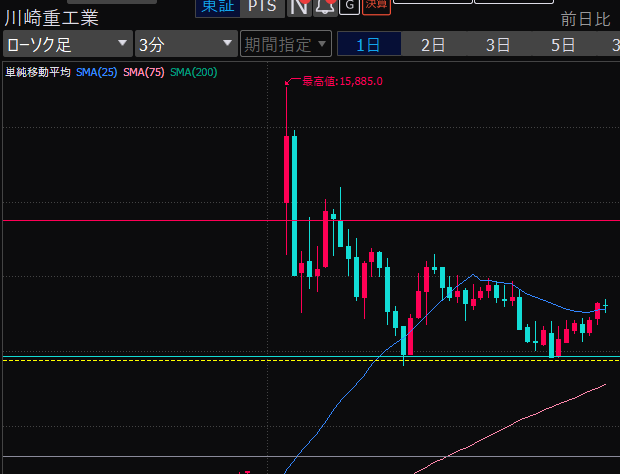Click the 川崎重工業 stock name
Viewport: 620px width, 474px height.
click(52, 18)
